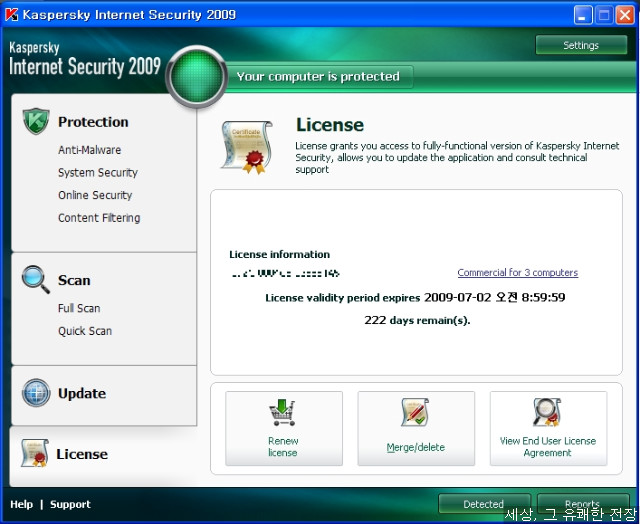The height and width of the screenshot is (524, 640).
Task: Go to Anti-Malware protection
Action: (x=89, y=150)
